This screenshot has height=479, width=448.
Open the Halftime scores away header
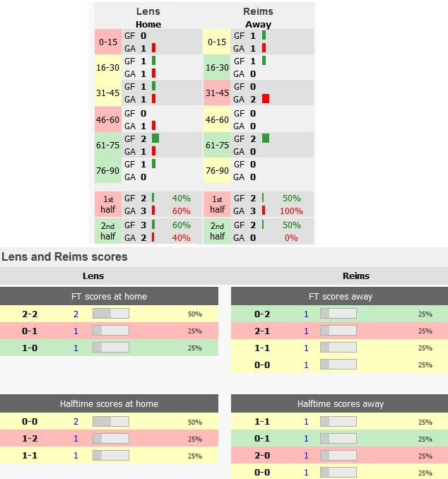tap(340, 403)
